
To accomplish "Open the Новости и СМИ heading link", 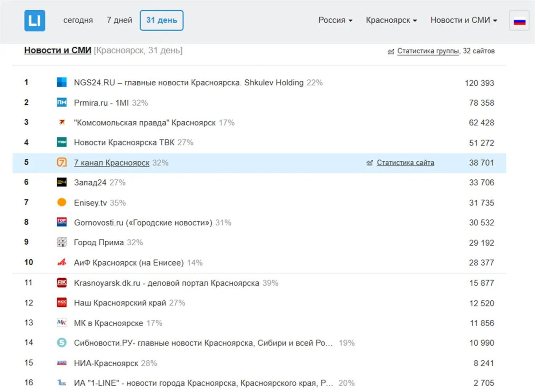I will coord(58,50).
